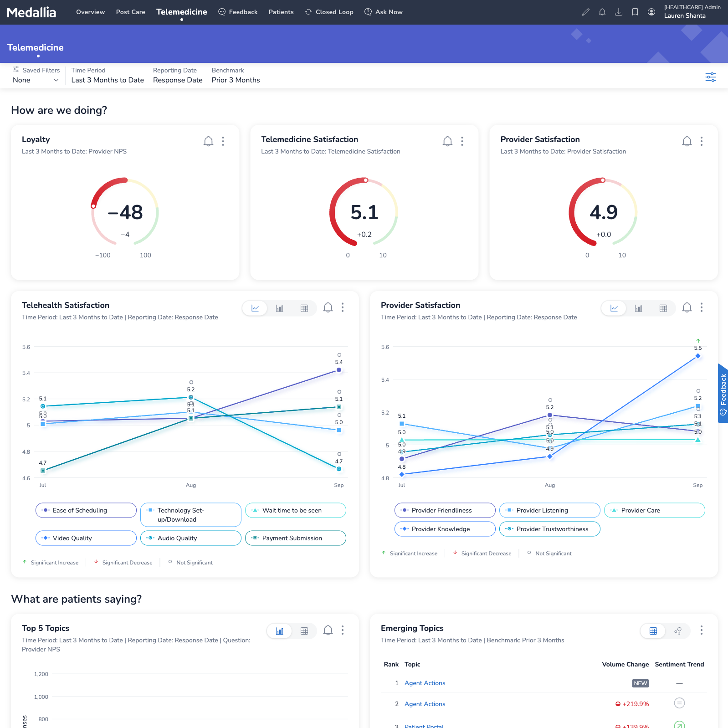728x728 pixels.
Task: Open three-dot menu on Telemedicine Satisfaction card
Action: coord(462,141)
